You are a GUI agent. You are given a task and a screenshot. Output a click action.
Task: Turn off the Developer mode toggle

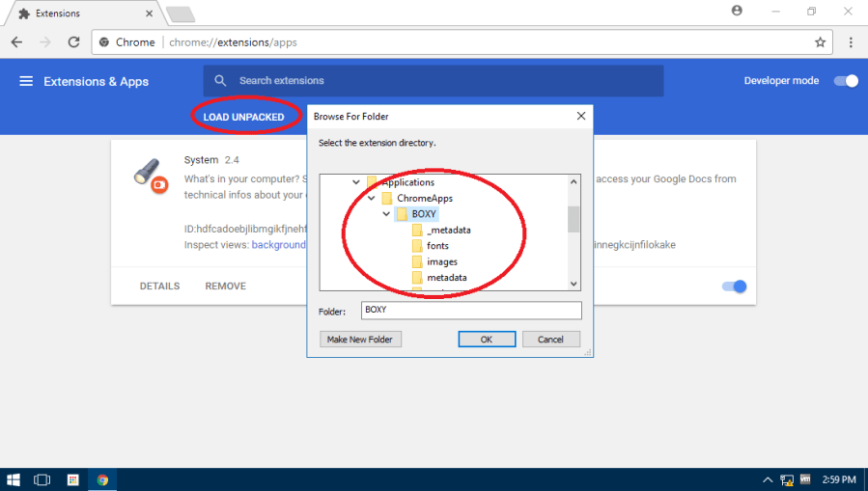pyautogui.click(x=847, y=81)
